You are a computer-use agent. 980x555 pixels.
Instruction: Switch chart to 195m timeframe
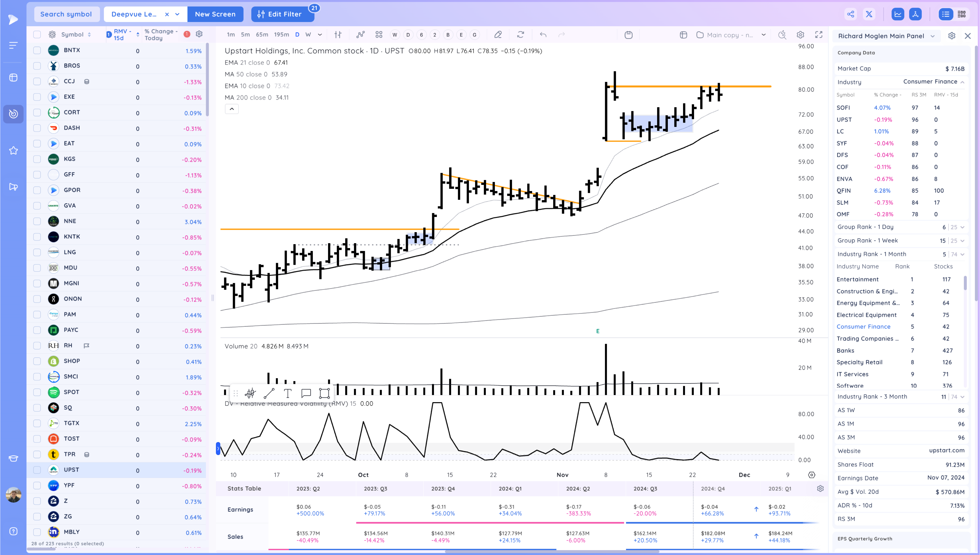point(282,35)
